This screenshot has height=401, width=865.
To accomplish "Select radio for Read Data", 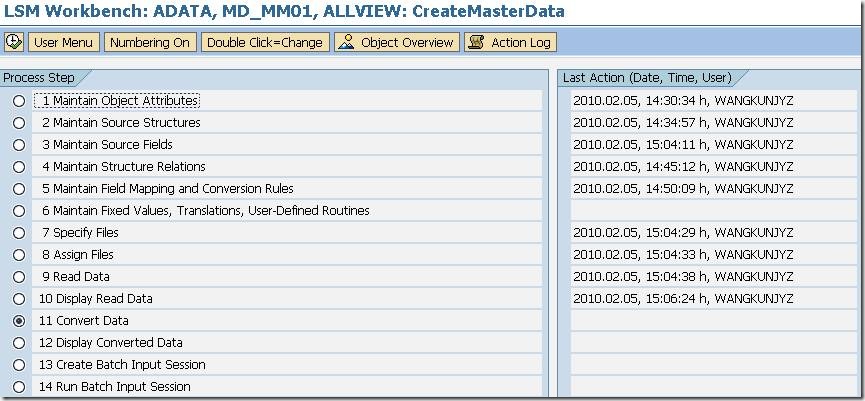I will [x=19, y=277].
